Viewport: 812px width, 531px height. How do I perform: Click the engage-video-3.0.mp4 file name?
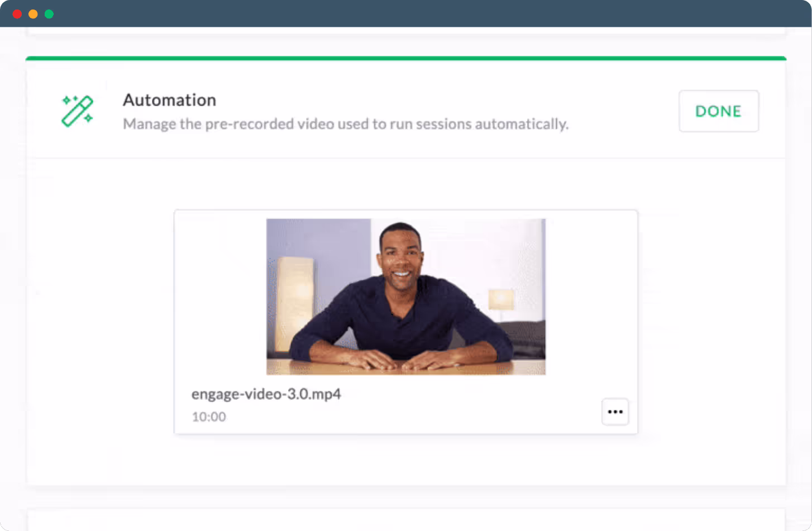pyautogui.click(x=266, y=394)
